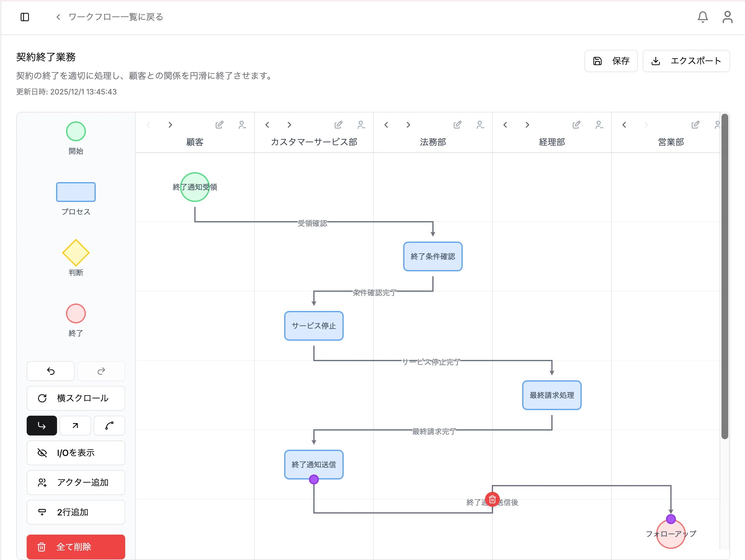
Task: Go back via ワークフロー一覧に戻る link
Action: [109, 17]
